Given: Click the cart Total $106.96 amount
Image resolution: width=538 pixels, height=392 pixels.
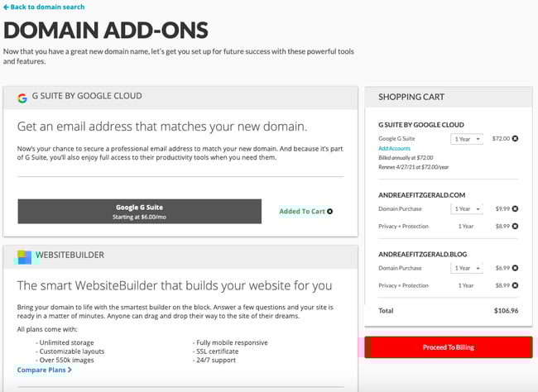Looking at the screenshot, I should pos(506,311).
